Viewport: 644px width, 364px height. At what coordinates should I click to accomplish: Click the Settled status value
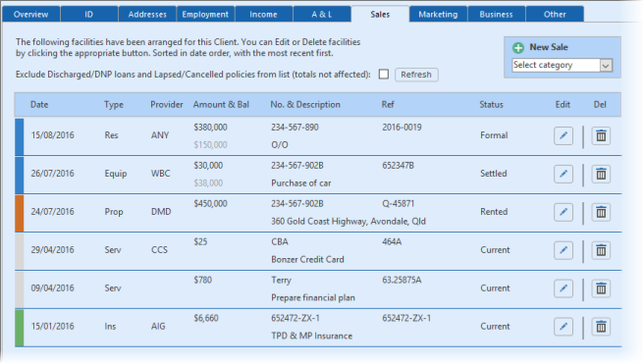494,174
